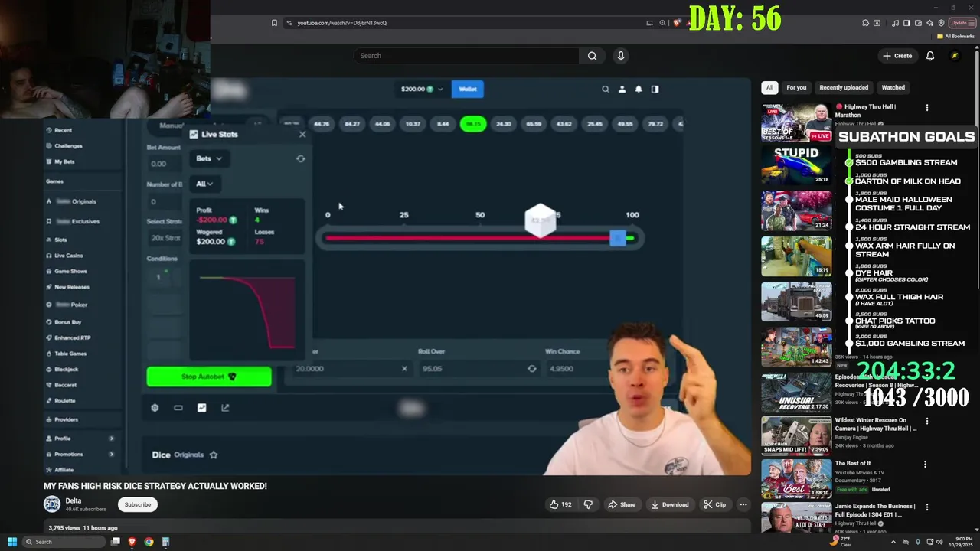Click the music note media control icon
980x551 pixels.
[896, 23]
